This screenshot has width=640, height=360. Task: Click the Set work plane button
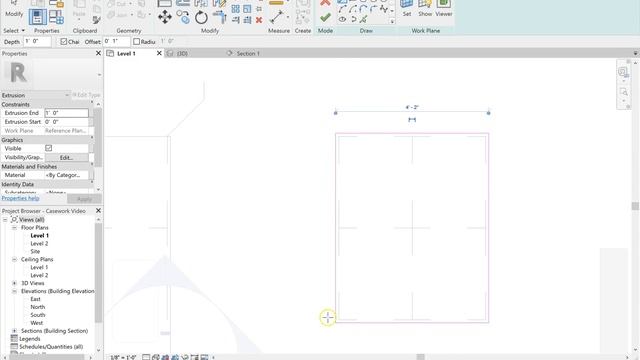coord(407,9)
